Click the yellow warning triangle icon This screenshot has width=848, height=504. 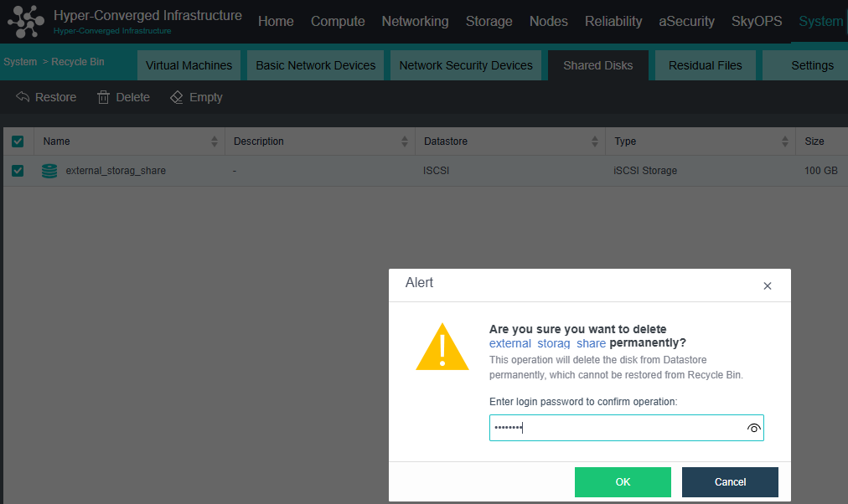point(442,347)
